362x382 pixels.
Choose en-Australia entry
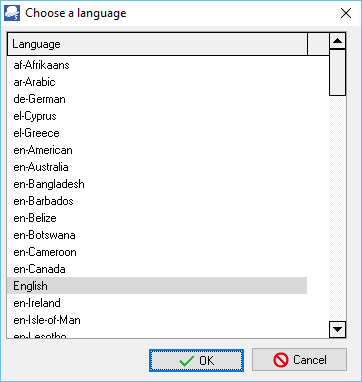[x=157, y=167]
